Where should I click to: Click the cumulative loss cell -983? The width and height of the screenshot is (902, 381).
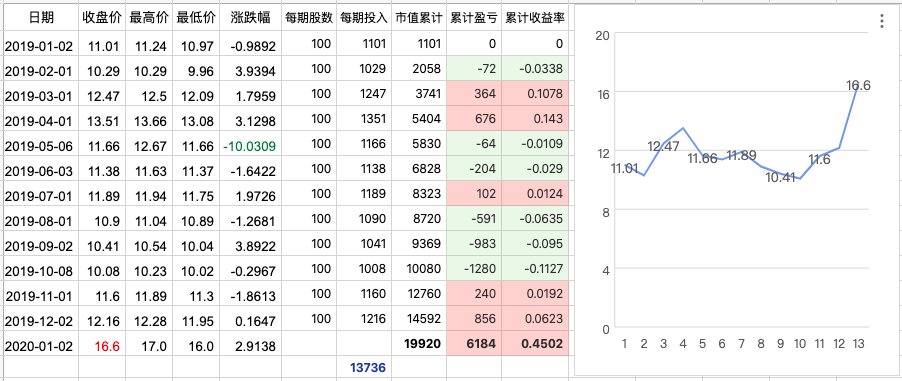(473, 243)
